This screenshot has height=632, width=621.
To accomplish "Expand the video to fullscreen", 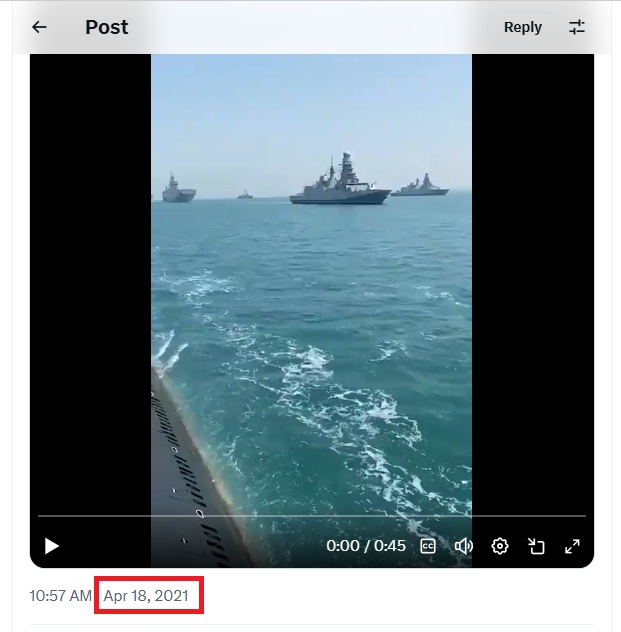I will [572, 546].
